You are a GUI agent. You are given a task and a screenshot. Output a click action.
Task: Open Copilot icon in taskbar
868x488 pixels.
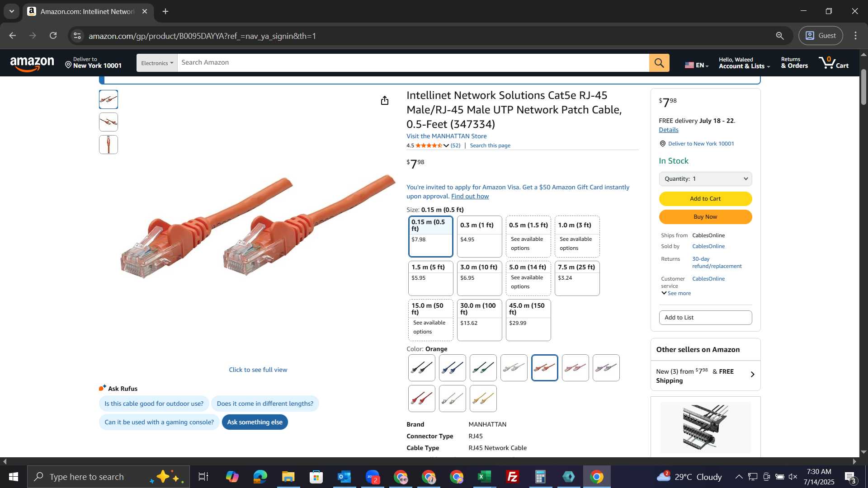232,477
